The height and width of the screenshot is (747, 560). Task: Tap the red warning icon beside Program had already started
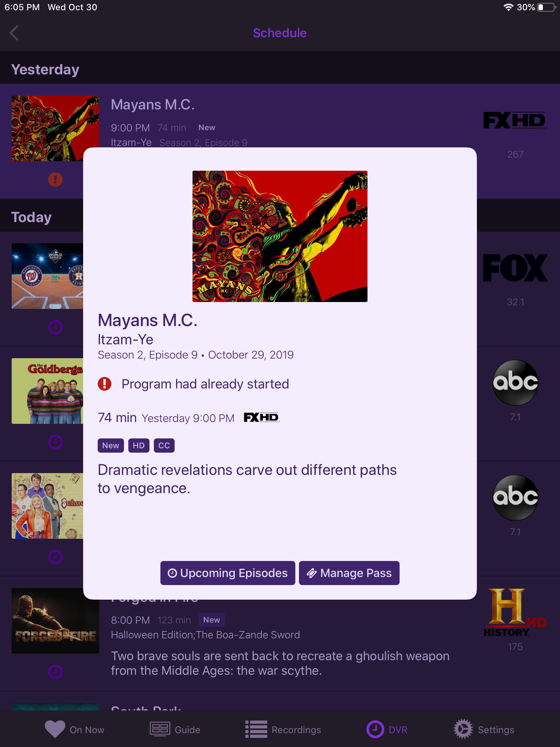click(105, 384)
